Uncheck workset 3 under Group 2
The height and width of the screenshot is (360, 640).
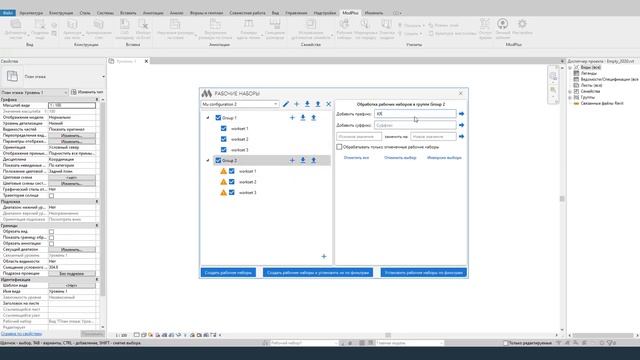[x=232, y=192]
